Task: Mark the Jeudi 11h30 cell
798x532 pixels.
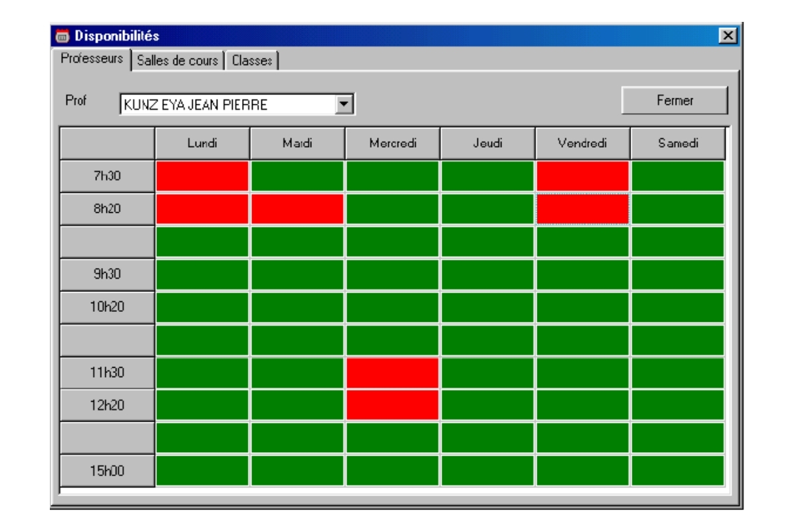Action: (x=487, y=372)
